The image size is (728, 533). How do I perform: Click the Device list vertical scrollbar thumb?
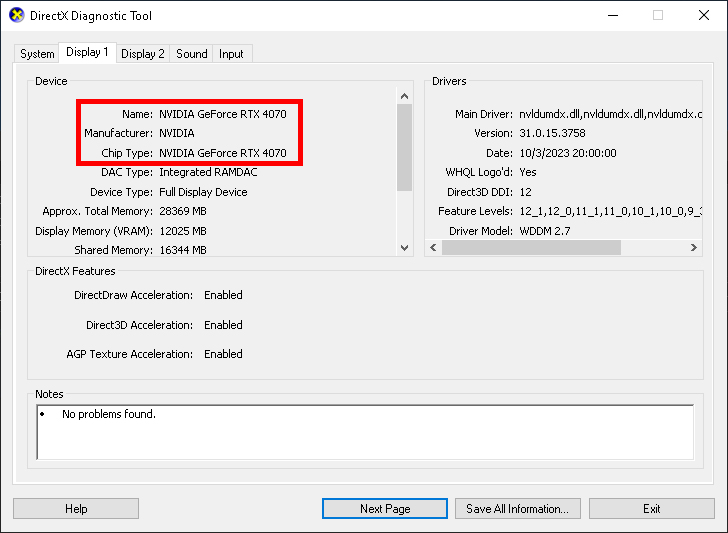click(404, 148)
